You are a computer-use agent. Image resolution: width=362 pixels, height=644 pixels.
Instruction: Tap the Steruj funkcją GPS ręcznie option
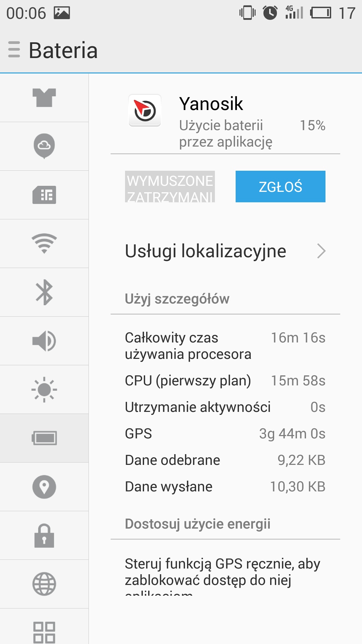coord(223,572)
